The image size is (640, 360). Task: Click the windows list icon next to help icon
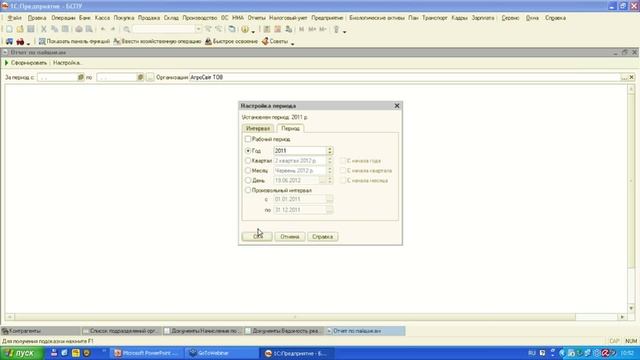[231, 29]
